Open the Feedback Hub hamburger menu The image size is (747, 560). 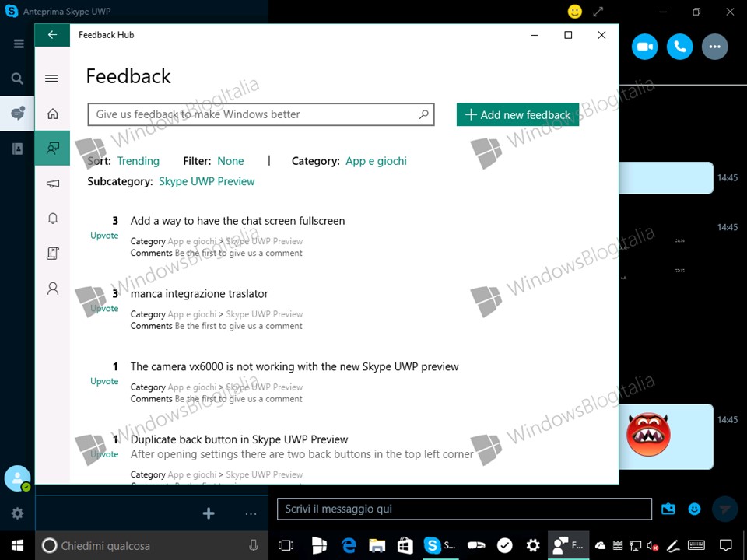[x=52, y=79]
